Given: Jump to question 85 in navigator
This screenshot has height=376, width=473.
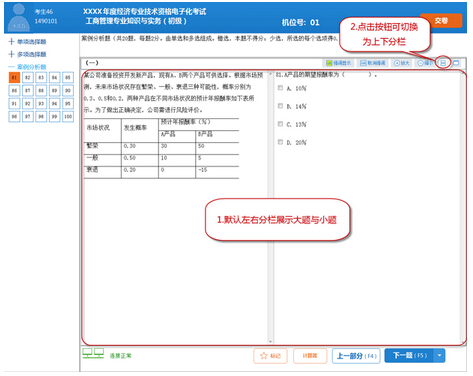Looking at the screenshot, I should pos(68,77).
